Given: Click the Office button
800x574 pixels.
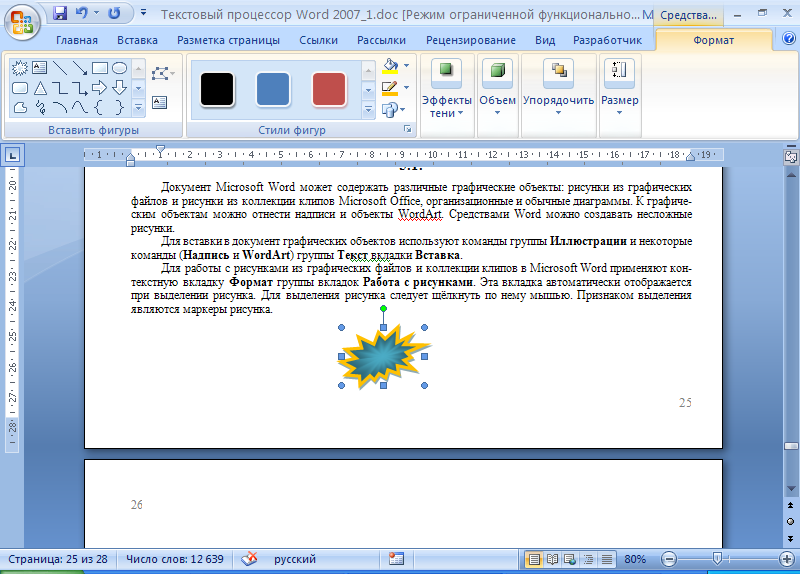Looking at the screenshot, I should [x=22, y=23].
